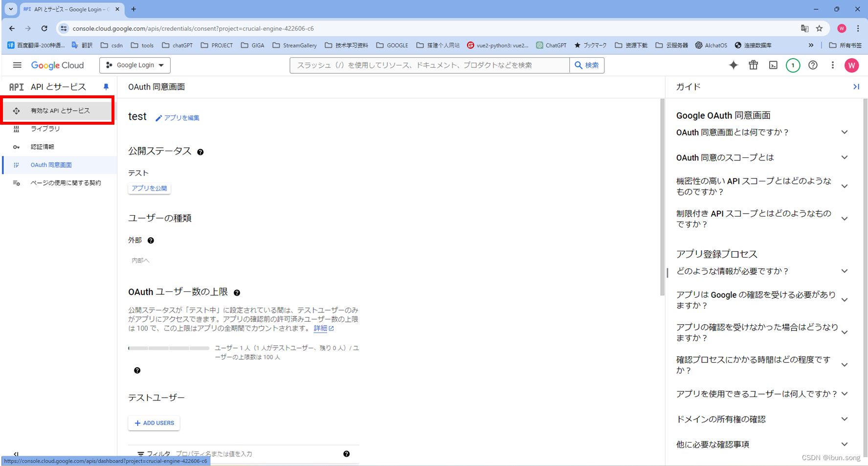Open the 所有书签 bookmarks folder
This screenshot has width=868, height=466.
(846, 45)
